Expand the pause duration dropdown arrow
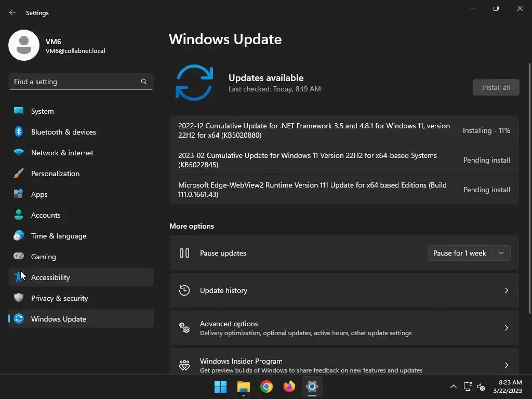532x399 pixels. point(501,253)
